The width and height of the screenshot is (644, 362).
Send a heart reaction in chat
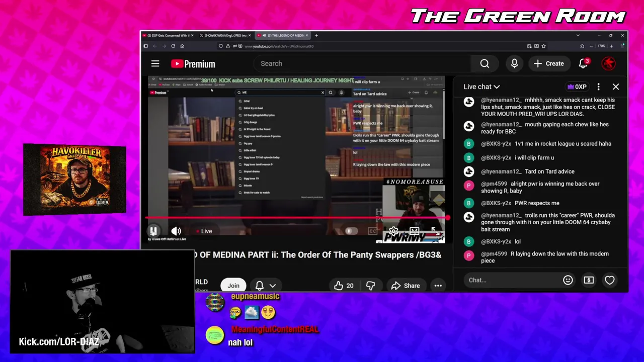click(610, 280)
